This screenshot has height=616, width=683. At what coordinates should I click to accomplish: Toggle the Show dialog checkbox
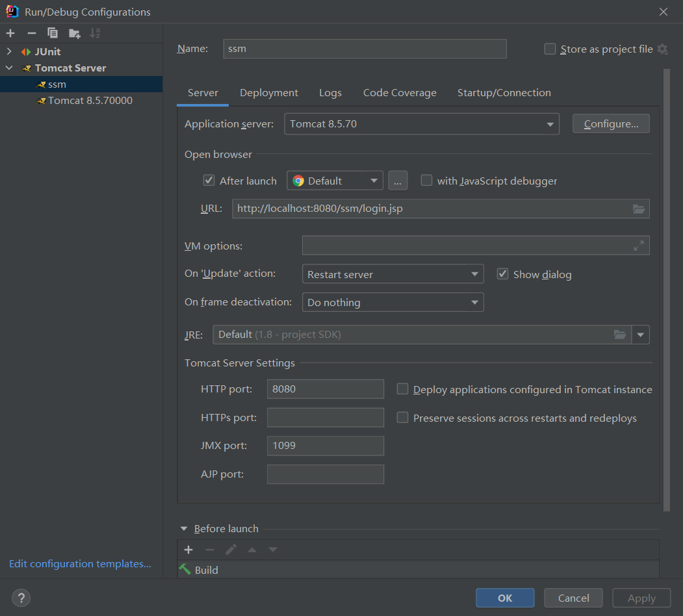(503, 274)
